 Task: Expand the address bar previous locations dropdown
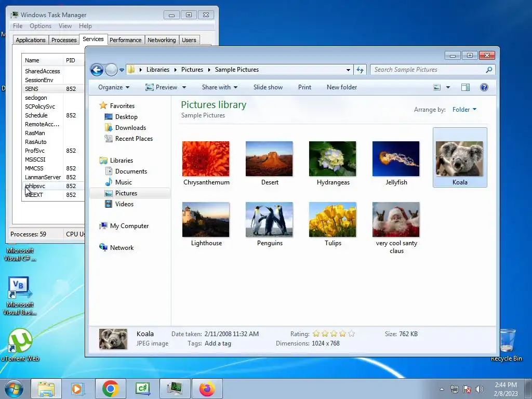(348, 70)
